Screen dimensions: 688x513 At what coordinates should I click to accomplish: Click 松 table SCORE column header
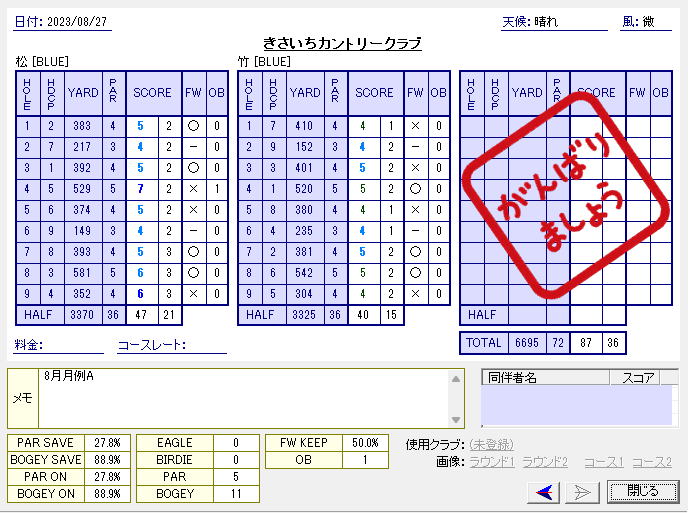tap(153, 93)
